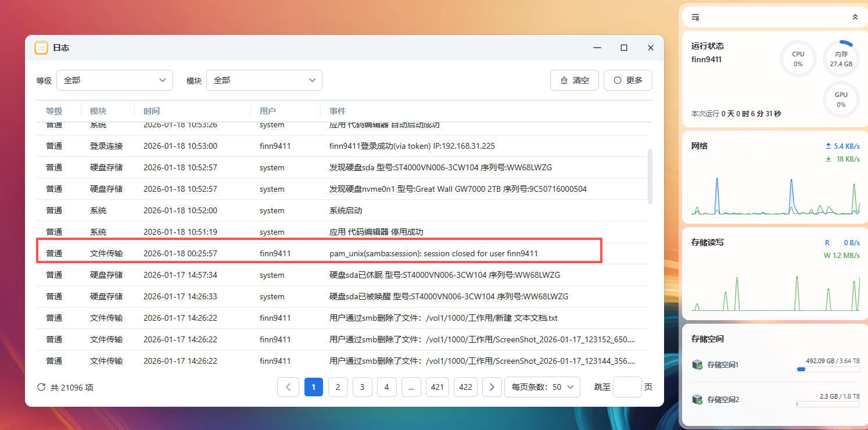Jump to page 422 of the logs
Image resolution: width=868 pixels, height=430 pixels.
pos(465,387)
